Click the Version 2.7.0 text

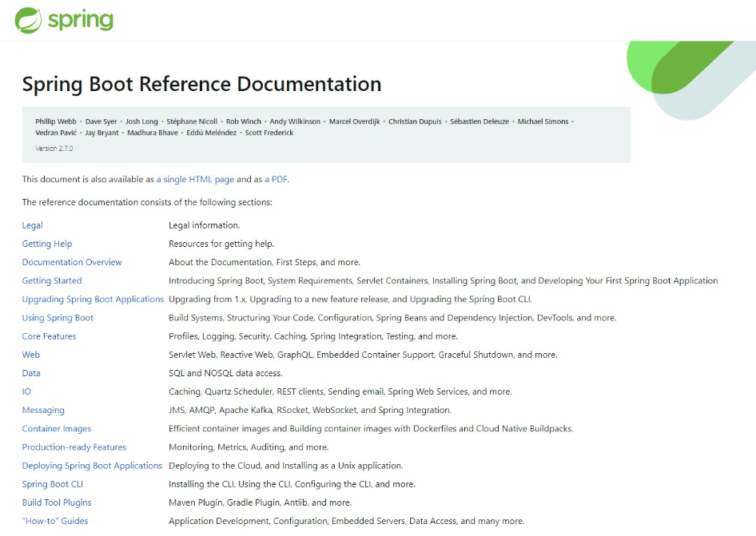[54, 149]
